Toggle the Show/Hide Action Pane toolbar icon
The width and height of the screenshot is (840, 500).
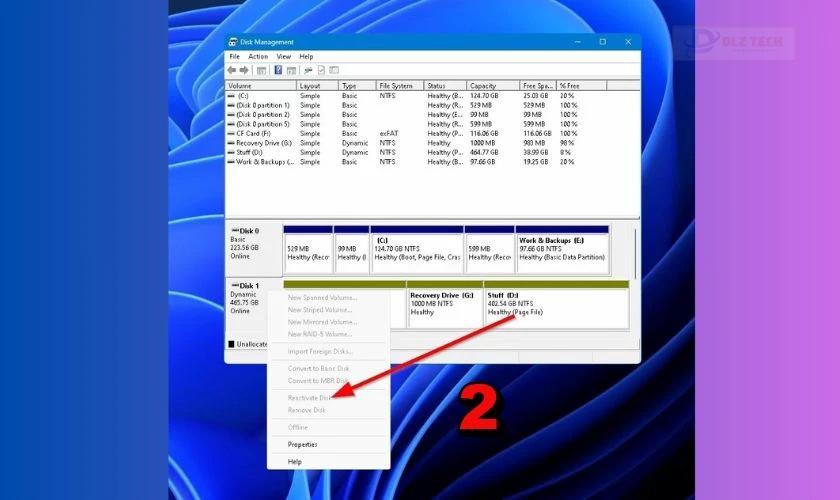291,70
